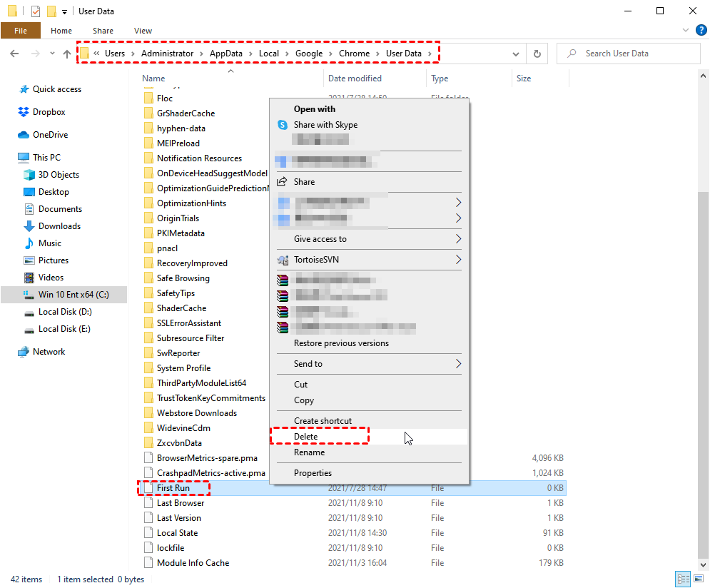Select the WidevineCdm folder
The width and height of the screenshot is (710, 588).
pos(183,427)
